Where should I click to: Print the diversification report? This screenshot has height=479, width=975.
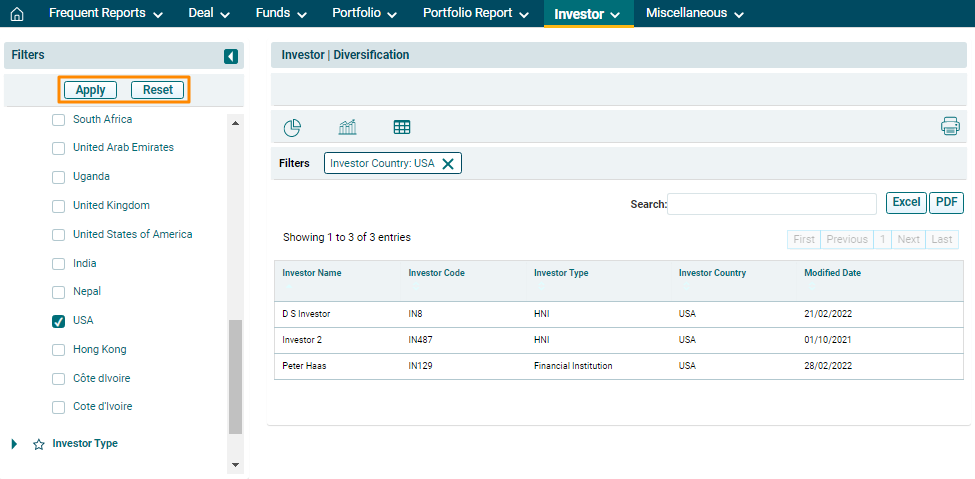click(949, 126)
